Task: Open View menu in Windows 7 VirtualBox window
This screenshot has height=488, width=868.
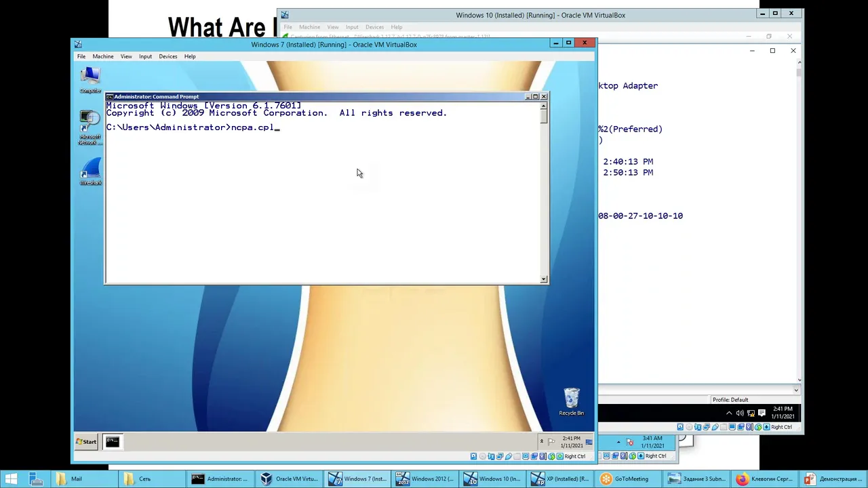Action: [126, 56]
